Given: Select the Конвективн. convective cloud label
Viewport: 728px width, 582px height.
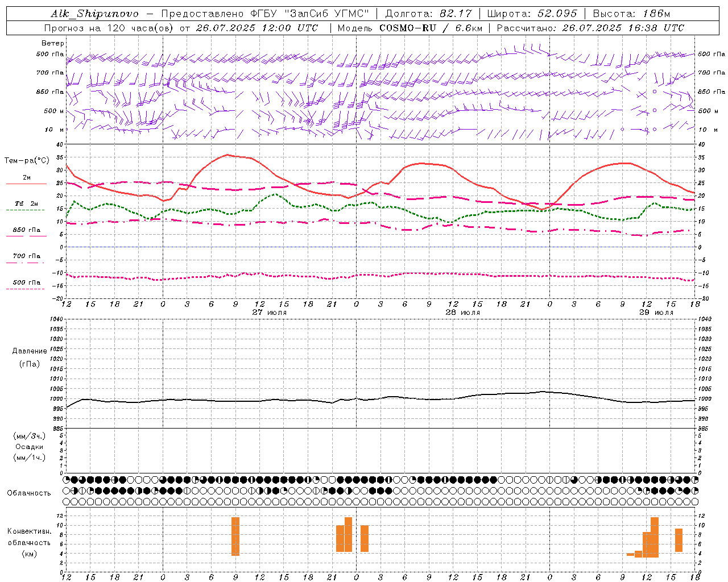Looking at the screenshot, I should click(x=30, y=531).
